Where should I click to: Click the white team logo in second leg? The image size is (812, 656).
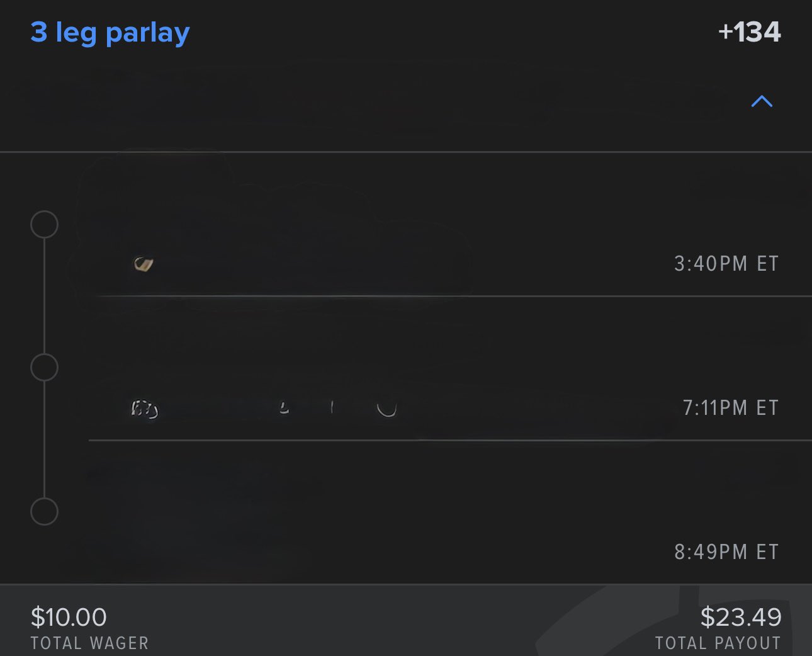click(x=144, y=409)
